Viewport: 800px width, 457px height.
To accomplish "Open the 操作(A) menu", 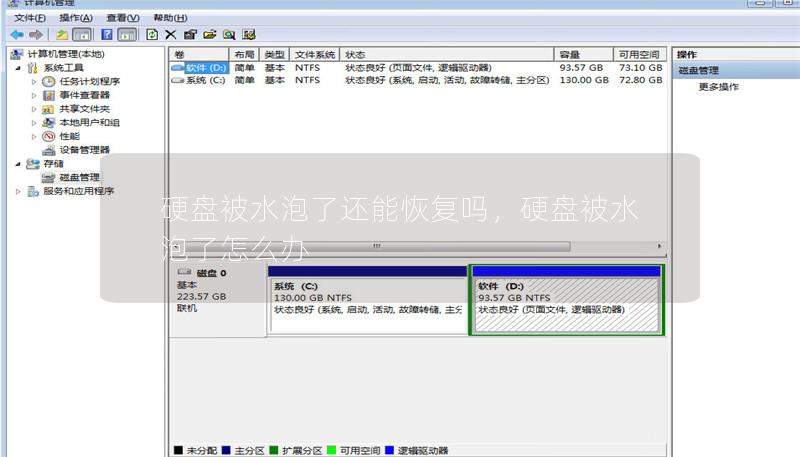I will tap(76, 18).
